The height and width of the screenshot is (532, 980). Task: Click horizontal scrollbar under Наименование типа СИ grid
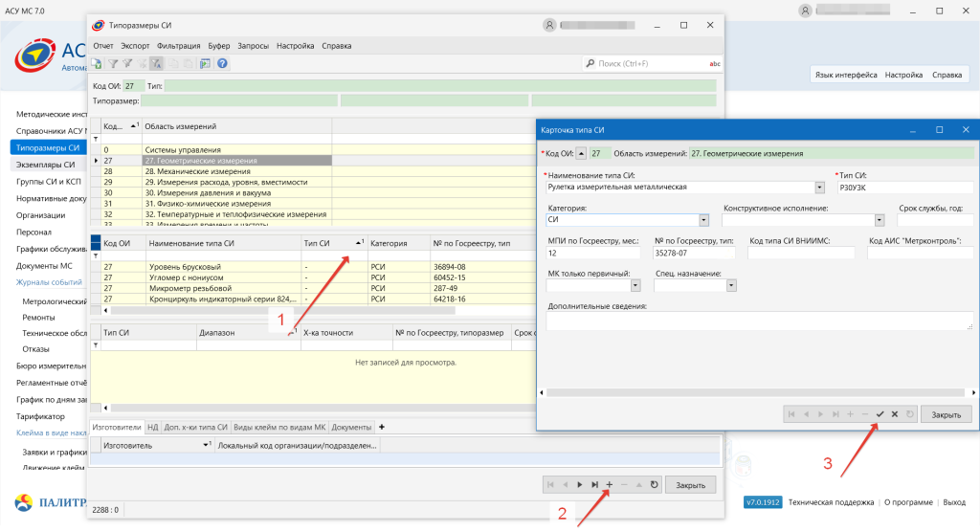(x=283, y=310)
